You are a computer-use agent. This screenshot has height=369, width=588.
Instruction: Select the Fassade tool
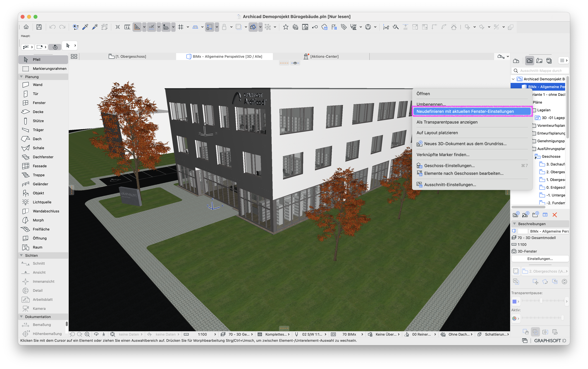tap(43, 166)
